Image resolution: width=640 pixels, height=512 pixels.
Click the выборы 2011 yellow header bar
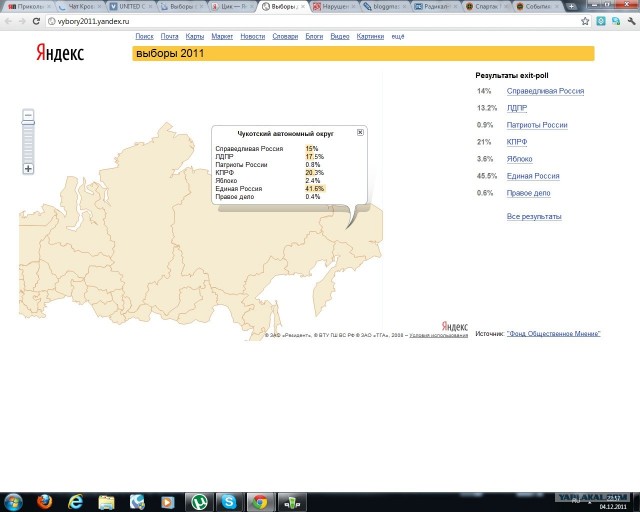pos(363,53)
